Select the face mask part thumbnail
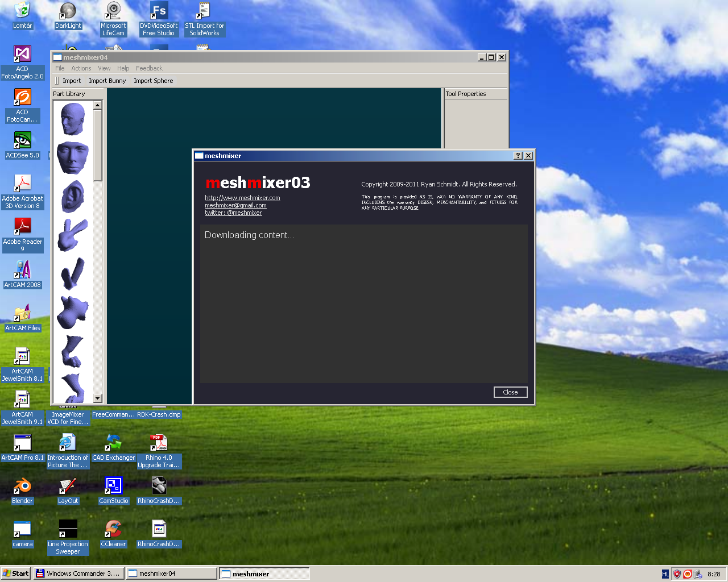Image resolution: width=728 pixels, height=582 pixels. pos(73,157)
